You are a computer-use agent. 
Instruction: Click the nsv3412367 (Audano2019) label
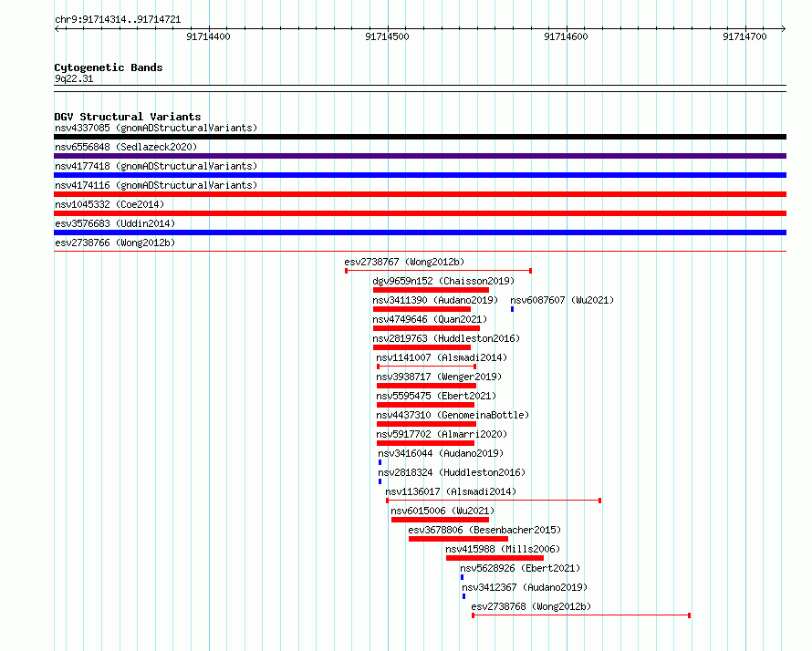(526, 587)
